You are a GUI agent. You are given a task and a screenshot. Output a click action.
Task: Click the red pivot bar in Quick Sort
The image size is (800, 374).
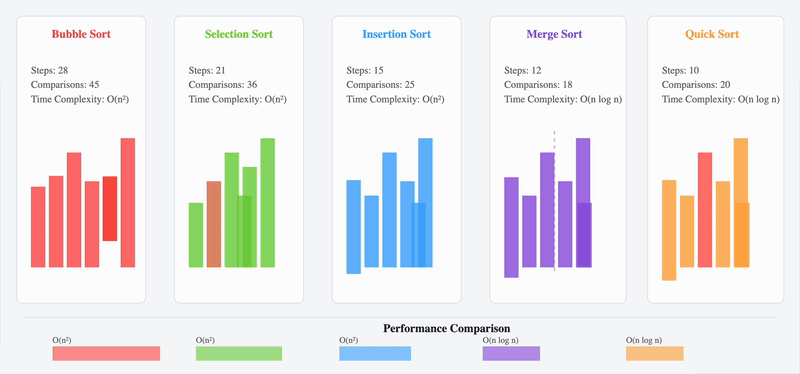705,210
